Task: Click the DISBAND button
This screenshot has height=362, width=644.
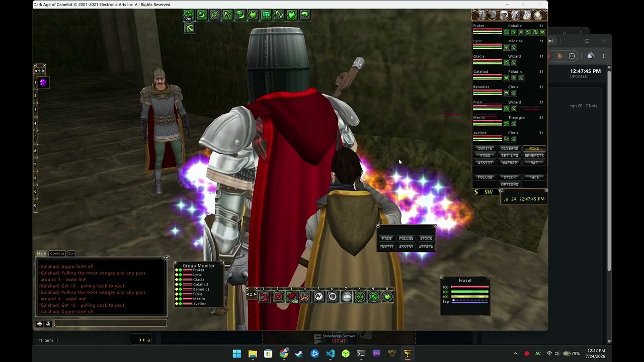Action: click(509, 149)
